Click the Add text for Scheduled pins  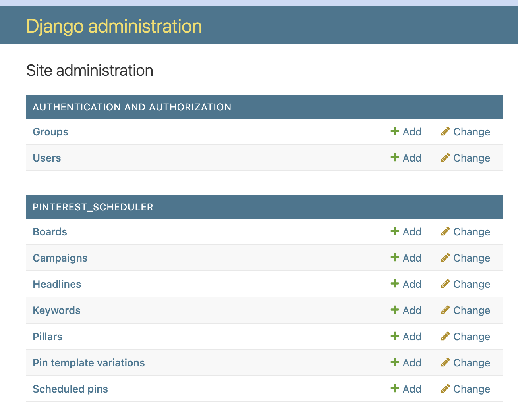click(x=412, y=389)
